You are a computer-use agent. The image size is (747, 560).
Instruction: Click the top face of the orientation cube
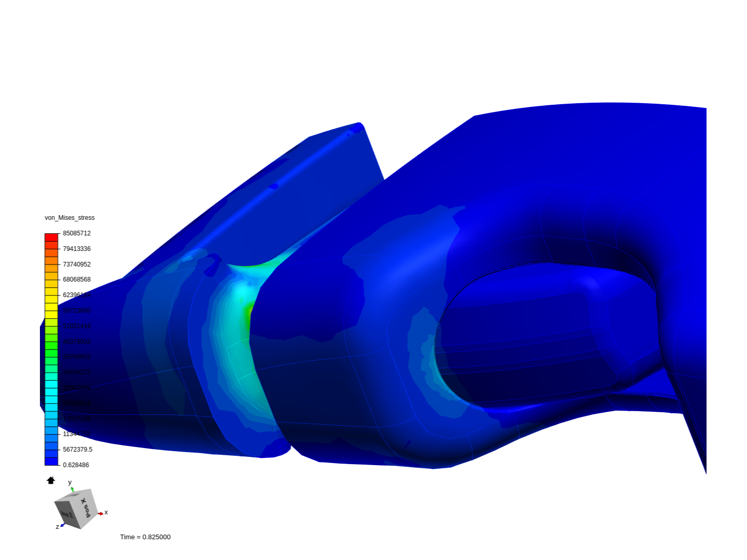tap(73, 495)
